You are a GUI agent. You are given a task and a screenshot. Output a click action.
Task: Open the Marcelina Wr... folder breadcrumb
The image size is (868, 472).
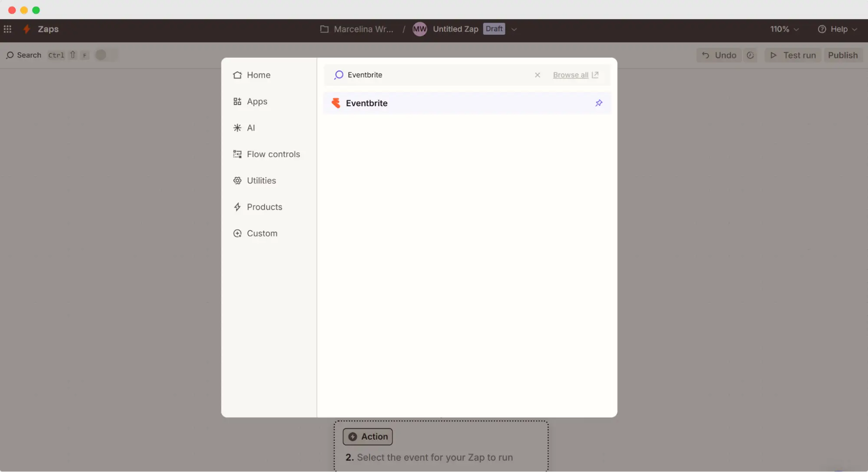point(356,29)
